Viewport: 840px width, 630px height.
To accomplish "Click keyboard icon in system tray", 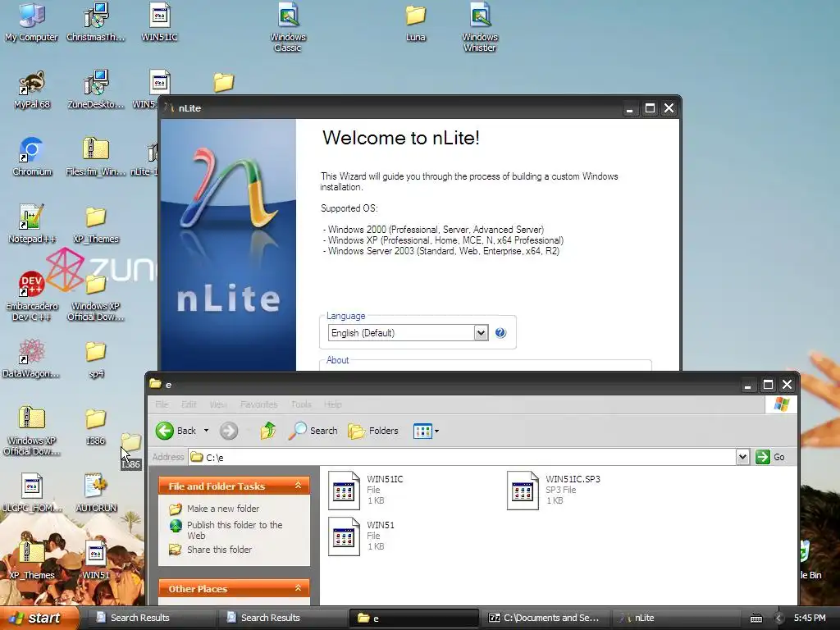I will [756, 619].
